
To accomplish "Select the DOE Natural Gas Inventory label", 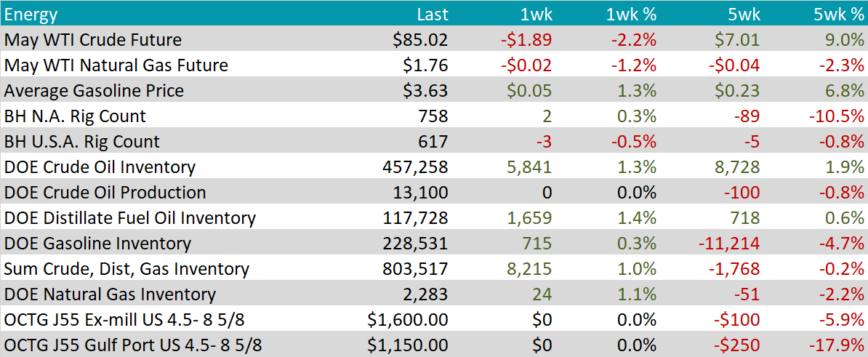I will pyautogui.click(x=110, y=294).
